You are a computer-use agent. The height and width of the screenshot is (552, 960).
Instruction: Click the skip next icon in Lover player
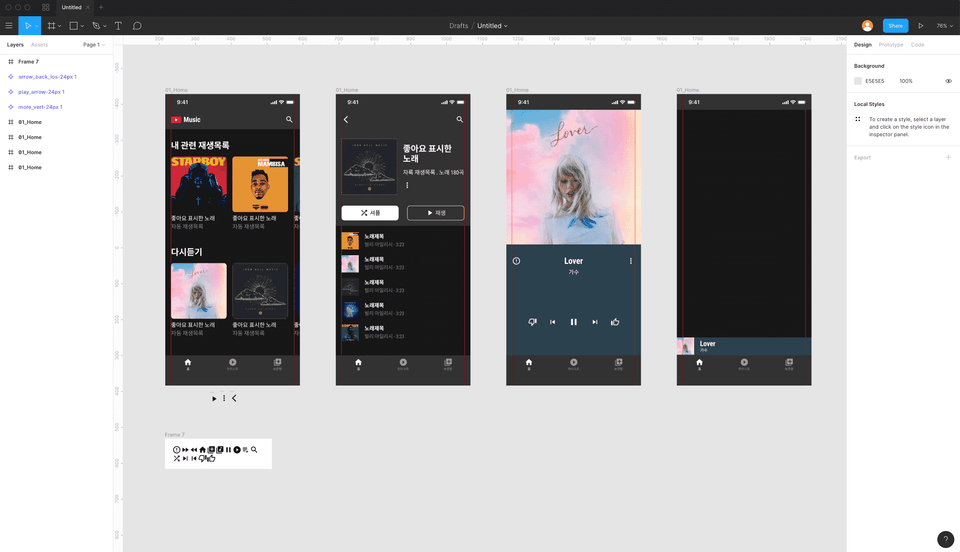pos(594,322)
